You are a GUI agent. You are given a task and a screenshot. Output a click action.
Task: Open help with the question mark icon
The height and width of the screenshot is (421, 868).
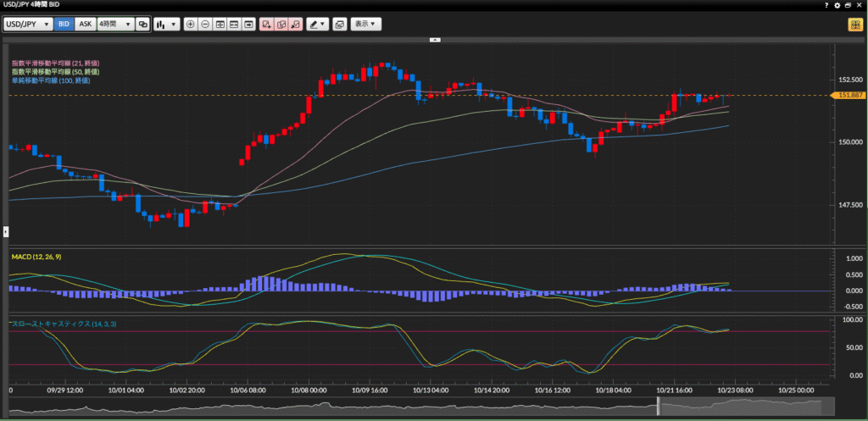coord(826,5)
